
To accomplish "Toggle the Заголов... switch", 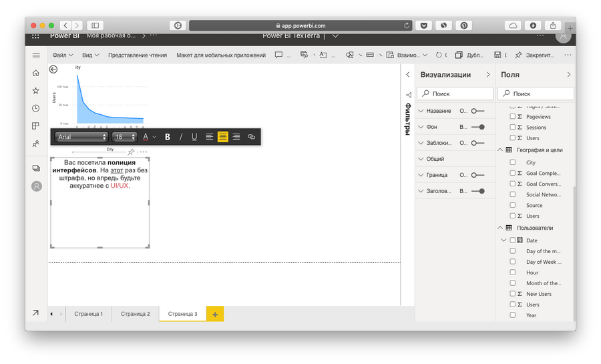I will [477, 191].
